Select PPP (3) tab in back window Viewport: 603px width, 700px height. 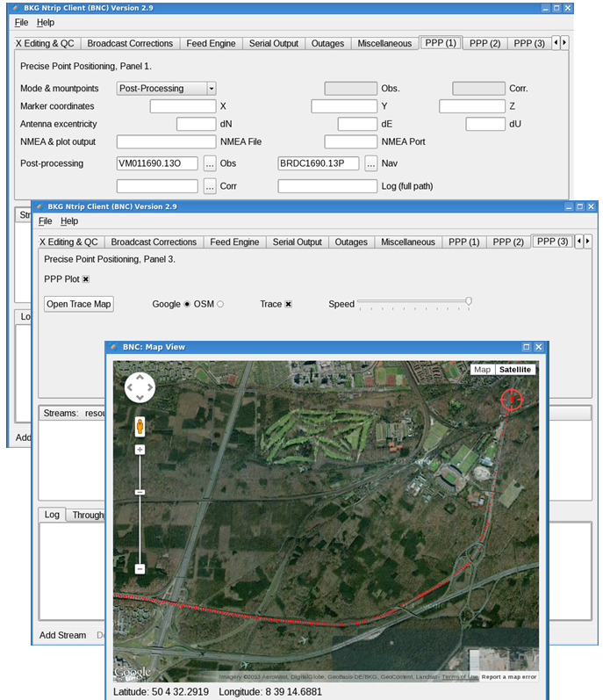pos(529,43)
